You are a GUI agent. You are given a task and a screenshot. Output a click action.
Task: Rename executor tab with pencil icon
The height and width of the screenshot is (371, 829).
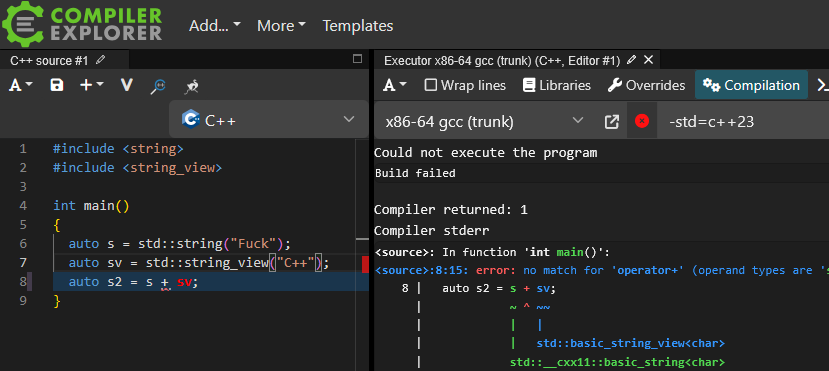pos(631,60)
